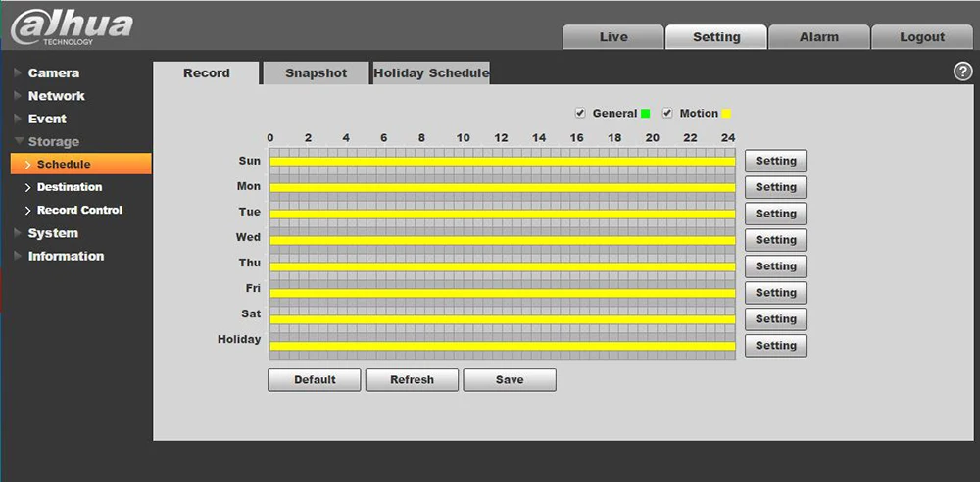Open Setting for the Holiday row
The height and width of the screenshot is (482, 980).
point(775,345)
